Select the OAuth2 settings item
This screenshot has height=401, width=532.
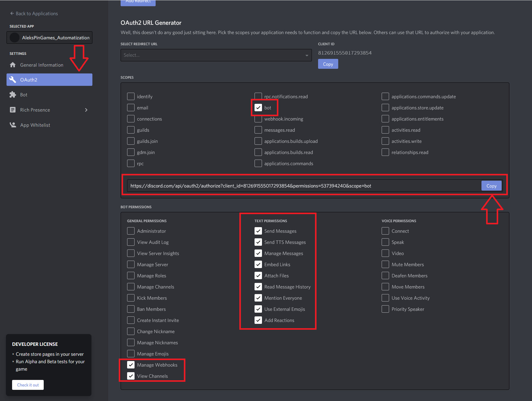49,80
